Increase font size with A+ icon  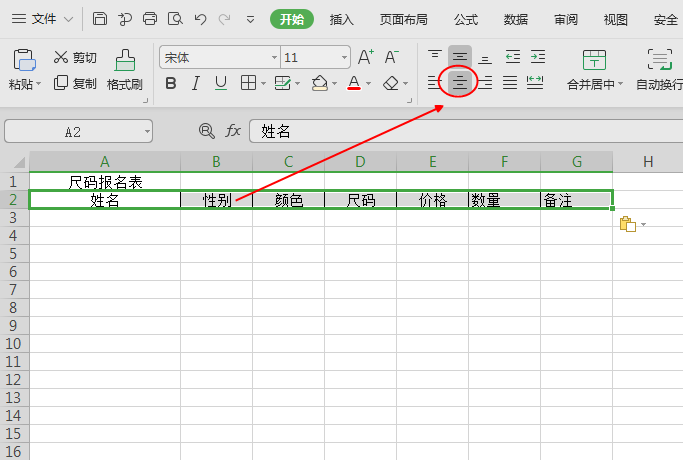click(x=365, y=57)
